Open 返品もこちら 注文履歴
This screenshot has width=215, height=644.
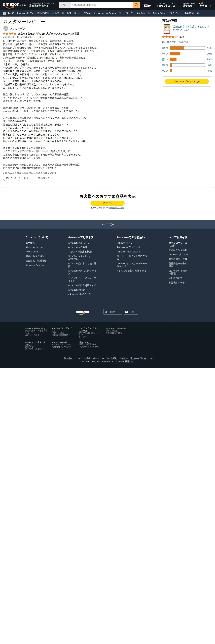click(x=189, y=5)
